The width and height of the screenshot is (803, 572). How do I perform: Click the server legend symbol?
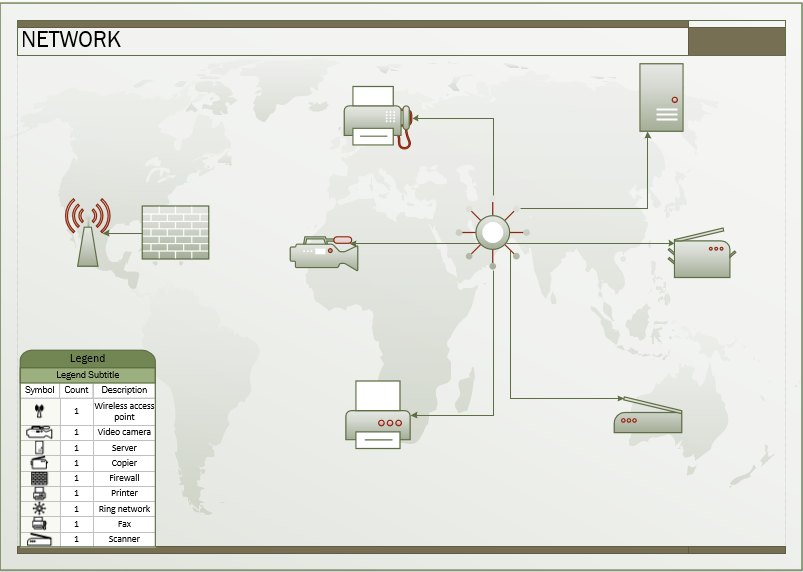pos(39,448)
